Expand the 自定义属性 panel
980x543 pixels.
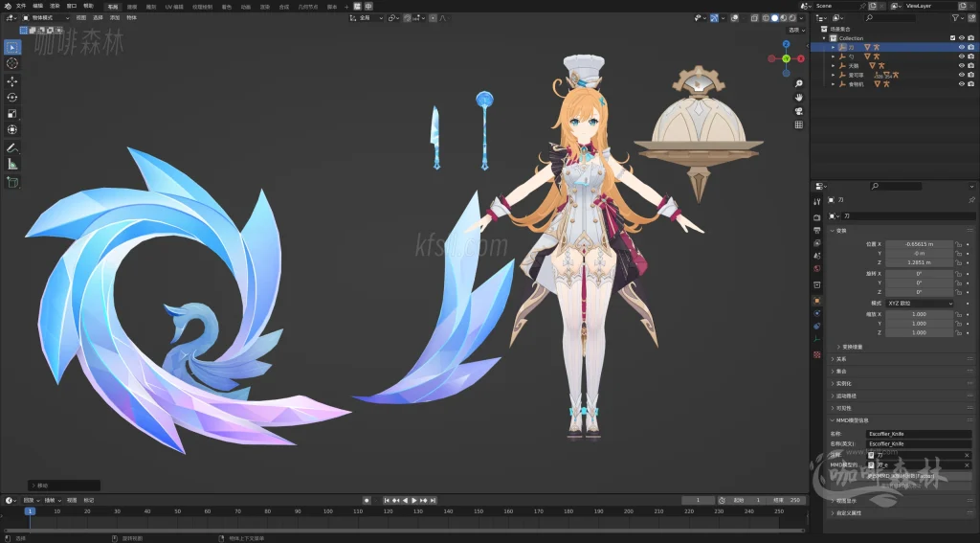click(x=847, y=513)
